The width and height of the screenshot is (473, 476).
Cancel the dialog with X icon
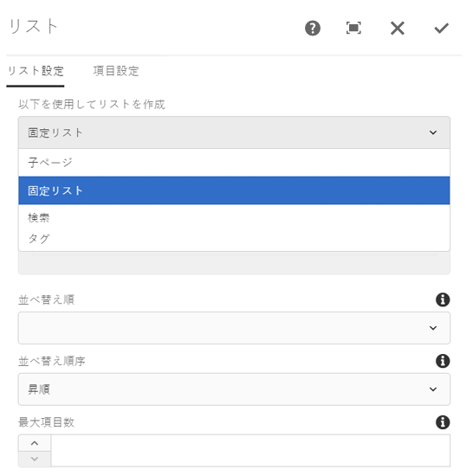tap(398, 29)
